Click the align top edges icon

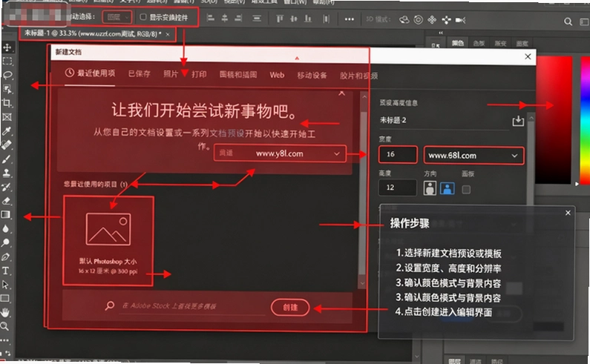(x=280, y=19)
